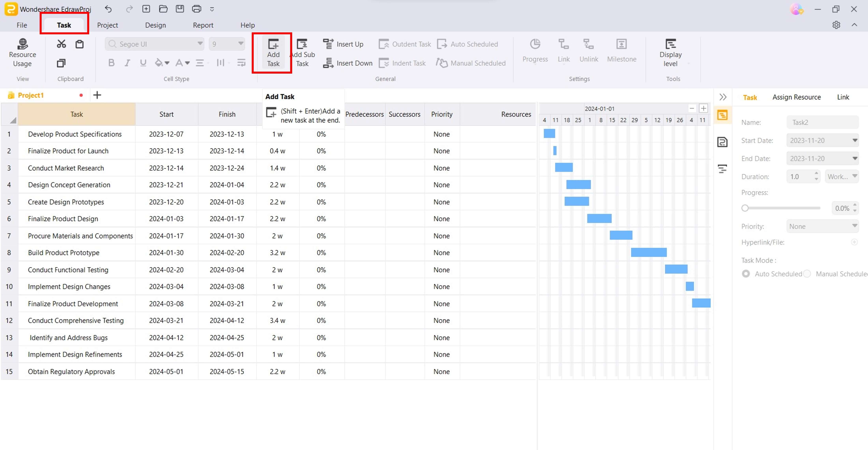Open the Assign Resource tab

797,97
